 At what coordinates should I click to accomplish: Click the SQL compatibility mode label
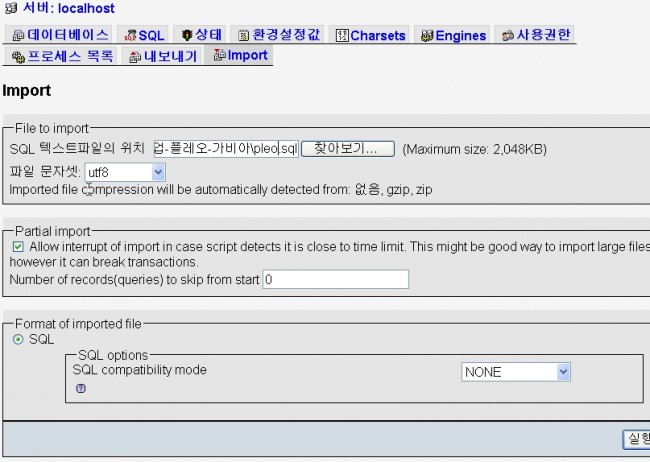[x=139, y=370]
